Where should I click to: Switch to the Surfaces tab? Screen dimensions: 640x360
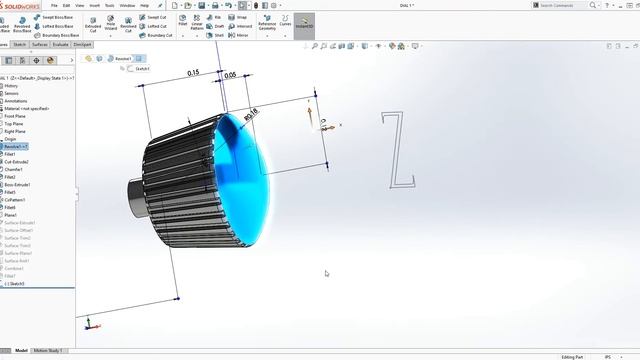click(x=40, y=44)
